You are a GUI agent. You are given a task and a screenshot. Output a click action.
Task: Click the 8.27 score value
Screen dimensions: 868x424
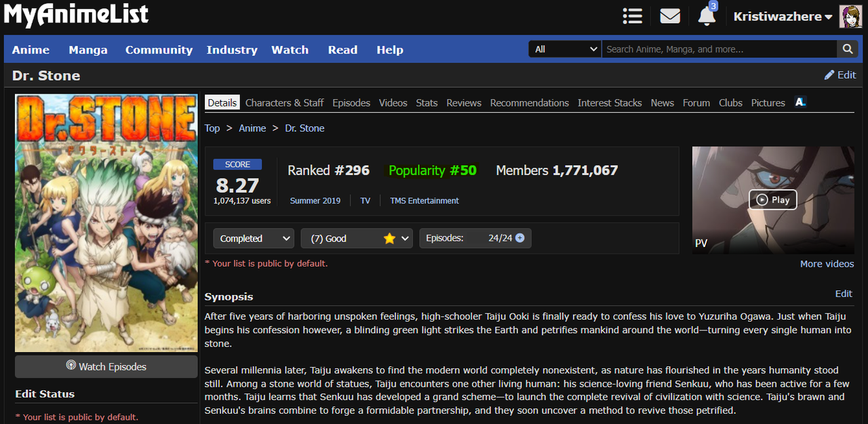pyautogui.click(x=237, y=185)
